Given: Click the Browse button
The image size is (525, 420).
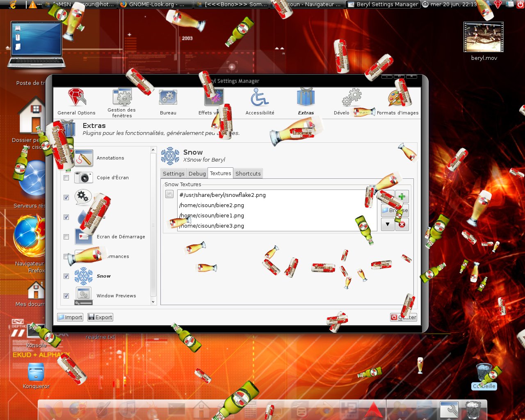Looking at the screenshot, I should [395, 210].
